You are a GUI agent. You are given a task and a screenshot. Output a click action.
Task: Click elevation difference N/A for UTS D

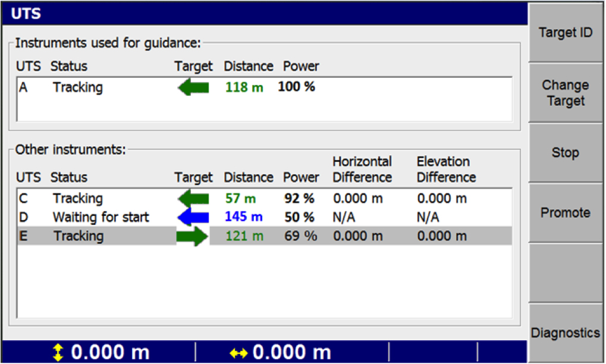coord(428,217)
